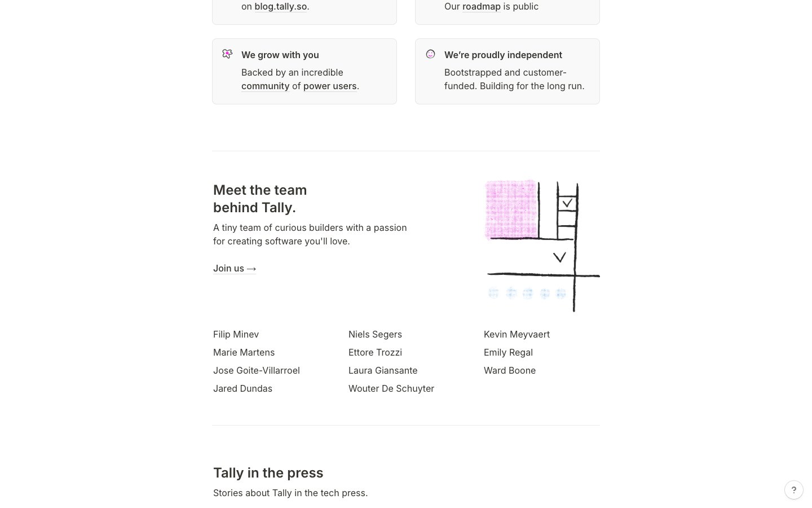812x508 pixels.
Task: Click the flower icon beside We grow with you
Action: point(227,54)
